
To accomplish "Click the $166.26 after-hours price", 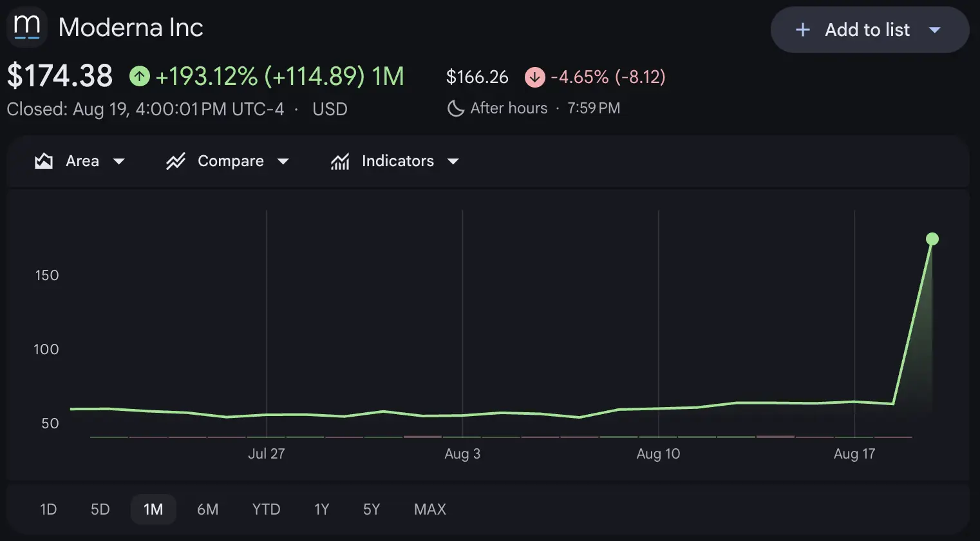I will coord(477,77).
